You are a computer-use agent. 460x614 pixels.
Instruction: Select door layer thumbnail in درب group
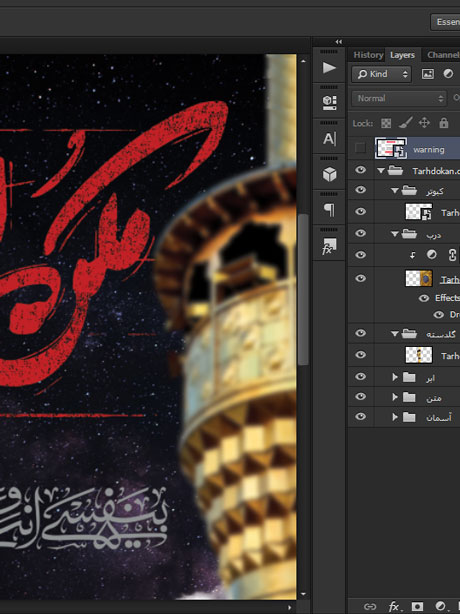click(x=419, y=278)
